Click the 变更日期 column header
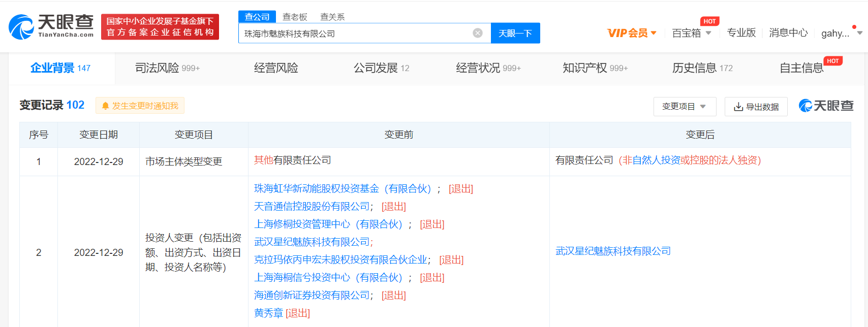 coord(99,135)
